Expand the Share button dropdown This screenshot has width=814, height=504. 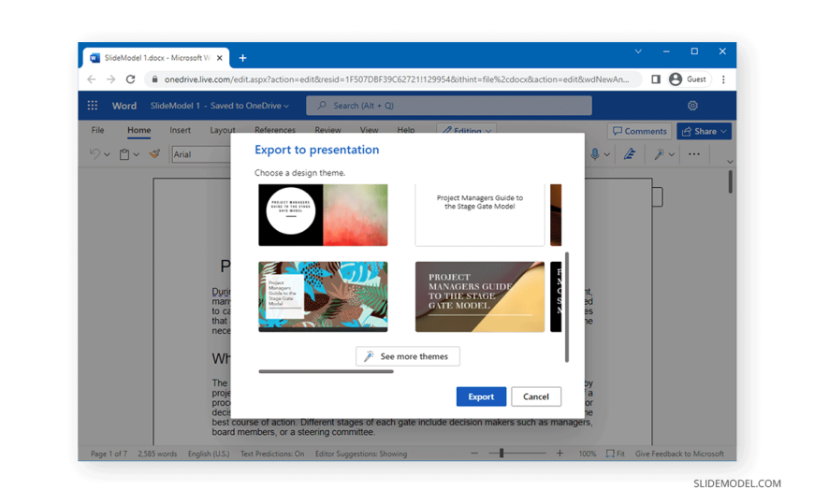[723, 131]
